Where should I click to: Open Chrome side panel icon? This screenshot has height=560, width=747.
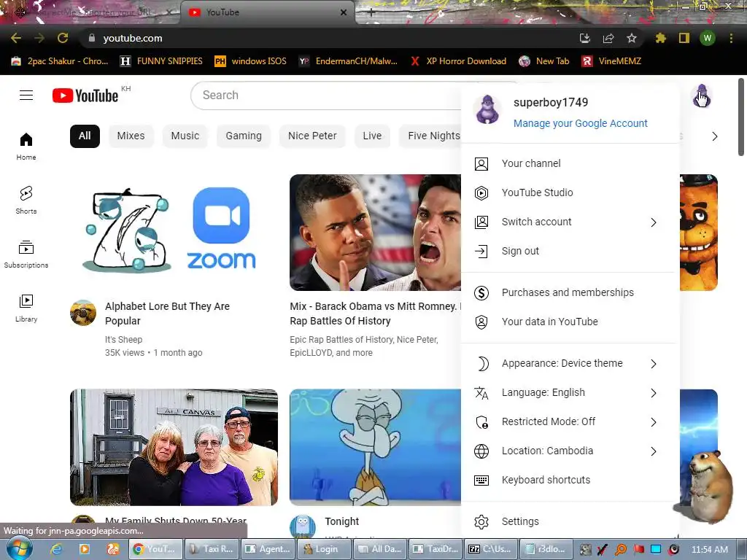[x=684, y=38]
